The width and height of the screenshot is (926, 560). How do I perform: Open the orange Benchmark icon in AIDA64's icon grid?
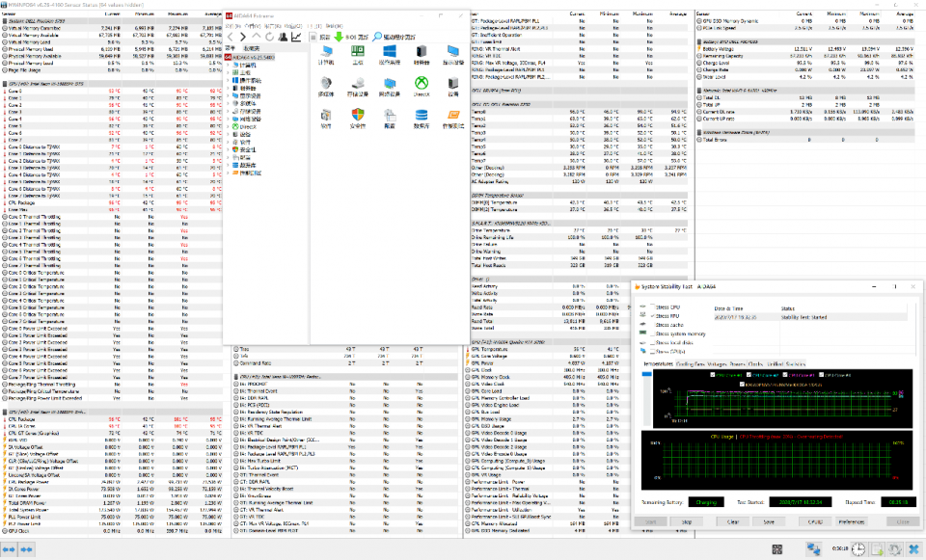pyautogui.click(x=453, y=115)
